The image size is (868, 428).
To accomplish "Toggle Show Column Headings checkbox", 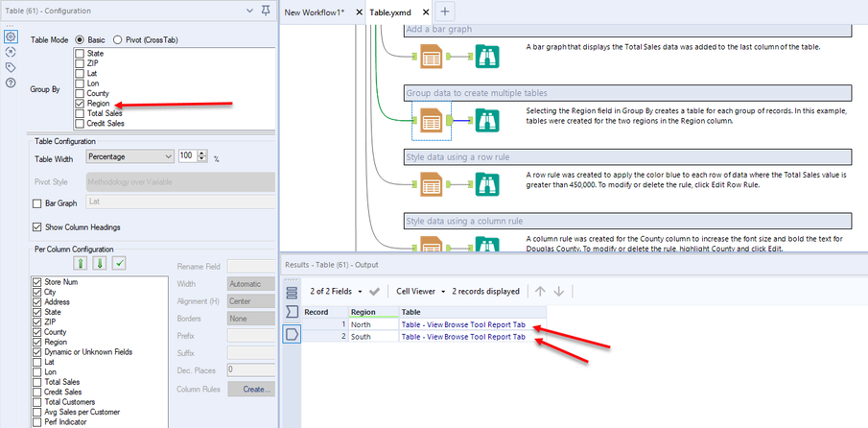I will [x=37, y=227].
